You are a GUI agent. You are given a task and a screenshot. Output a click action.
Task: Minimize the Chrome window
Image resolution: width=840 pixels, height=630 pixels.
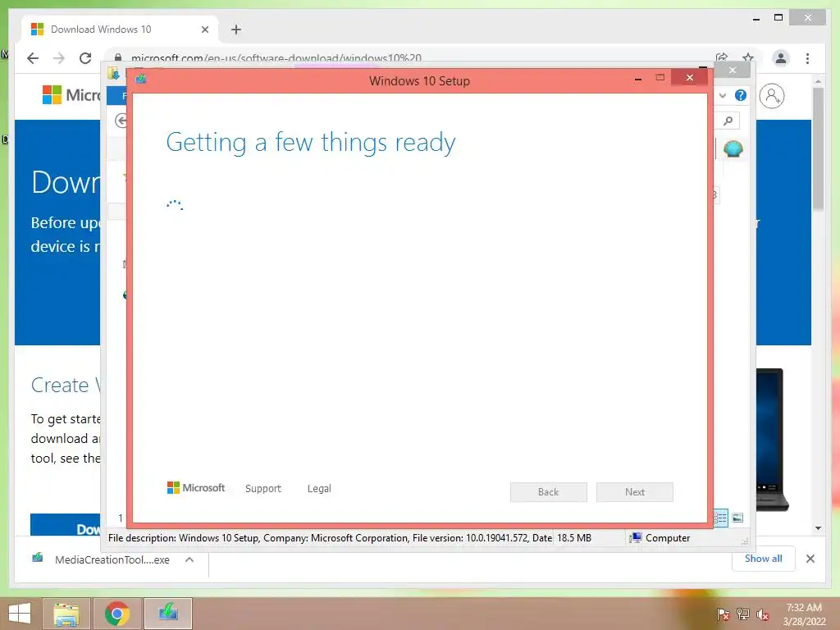pos(756,19)
